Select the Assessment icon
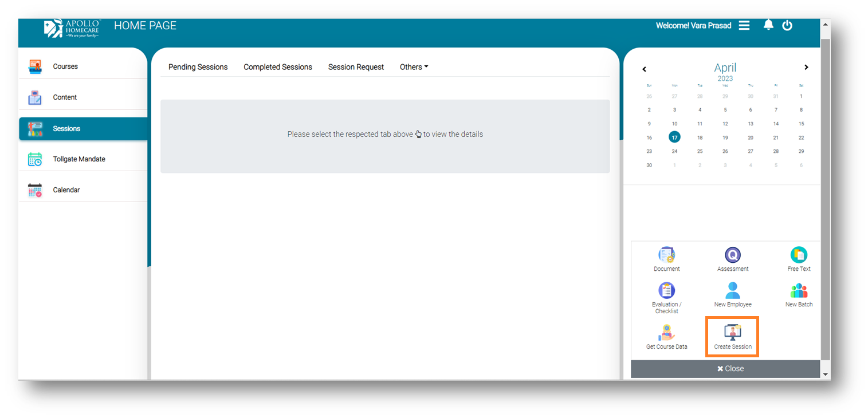 click(x=732, y=255)
